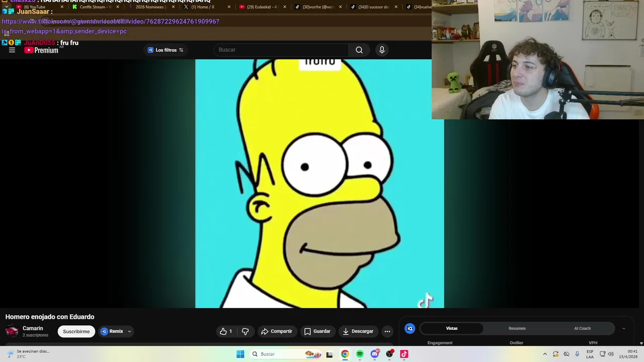
Task: Click the Remix button
Action: tap(112, 331)
